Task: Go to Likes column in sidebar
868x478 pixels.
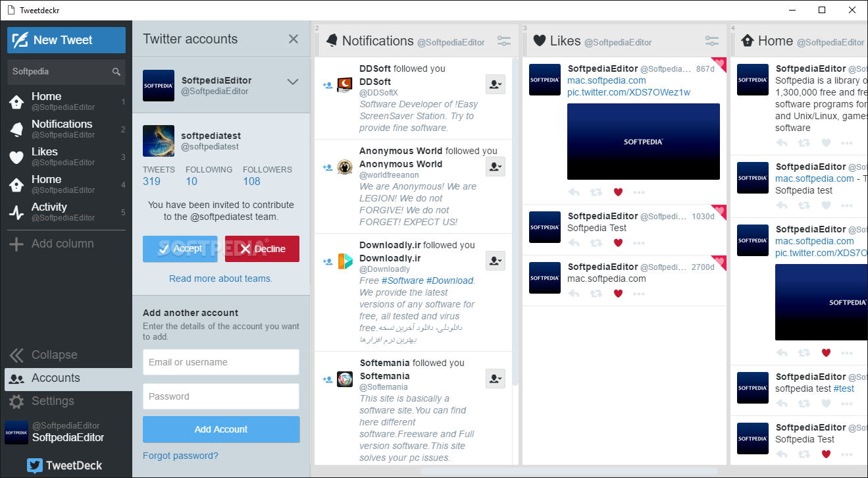Action: (66, 156)
